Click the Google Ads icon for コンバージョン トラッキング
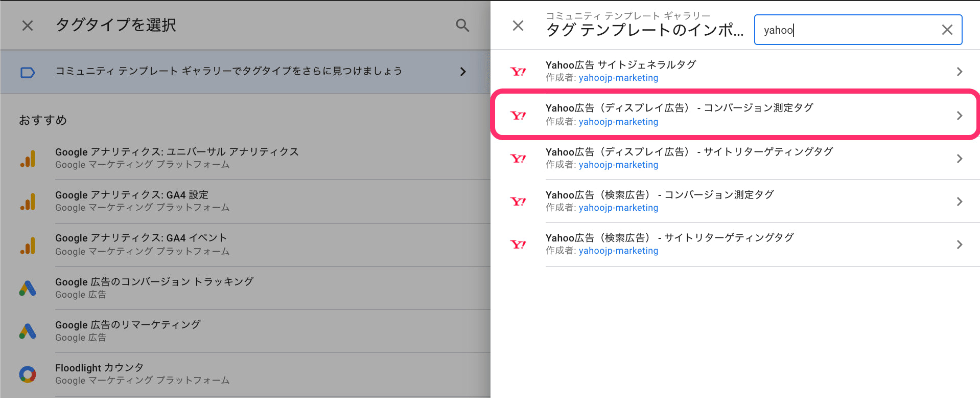The image size is (980, 398). click(28, 288)
